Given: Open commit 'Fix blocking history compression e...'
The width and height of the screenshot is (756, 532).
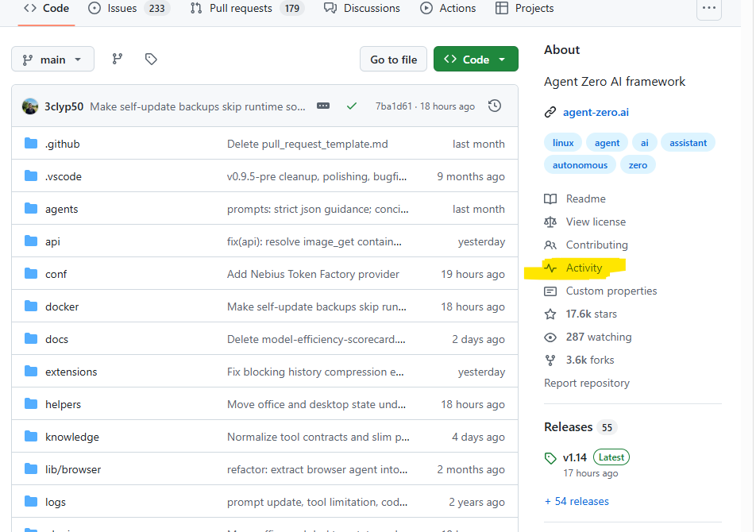Looking at the screenshot, I should coord(315,372).
